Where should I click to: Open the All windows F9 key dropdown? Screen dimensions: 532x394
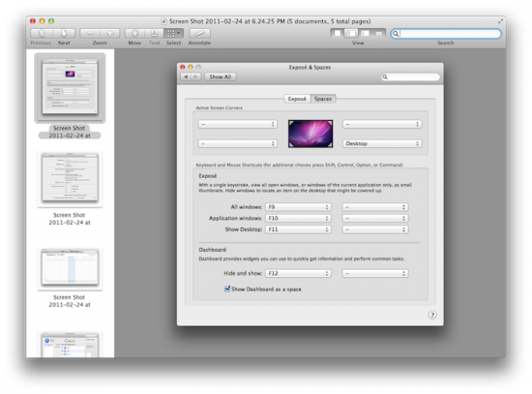298,207
